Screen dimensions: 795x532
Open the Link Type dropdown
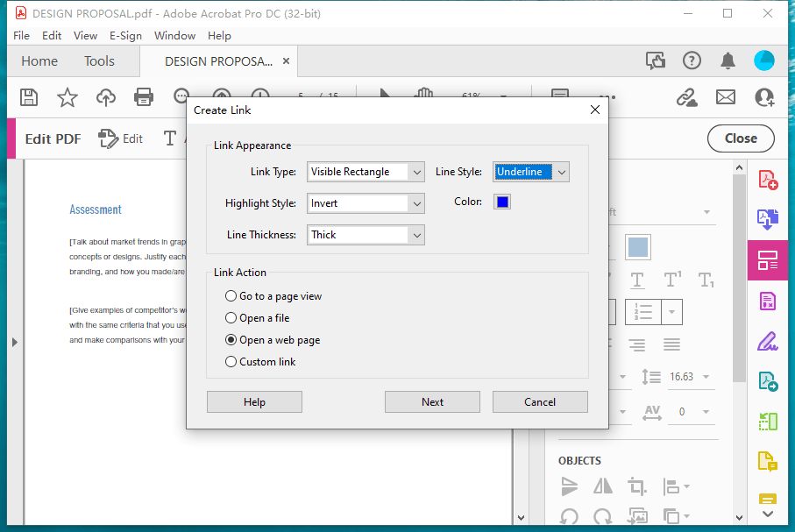[366, 172]
